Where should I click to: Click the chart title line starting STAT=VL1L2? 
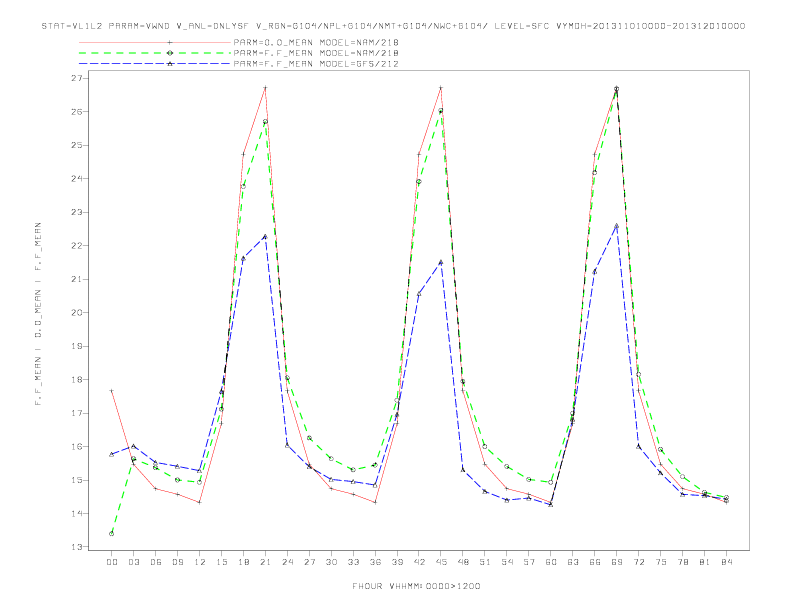coord(393,26)
